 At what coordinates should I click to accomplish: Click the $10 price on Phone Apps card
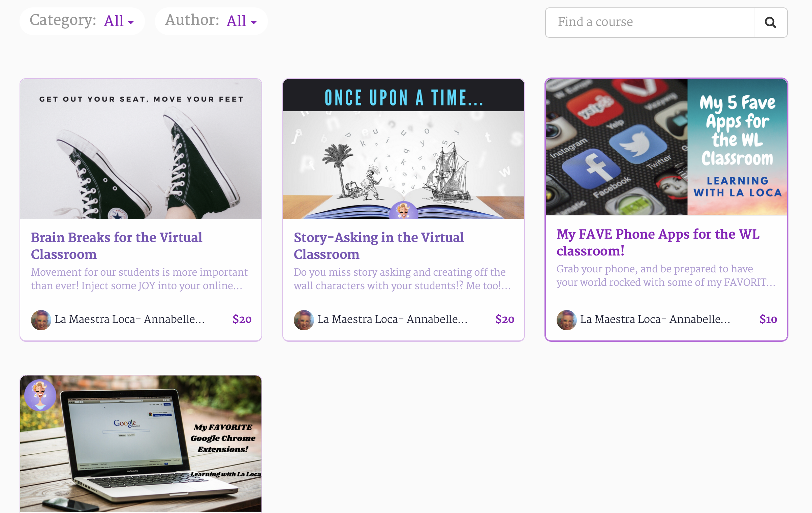tap(768, 319)
